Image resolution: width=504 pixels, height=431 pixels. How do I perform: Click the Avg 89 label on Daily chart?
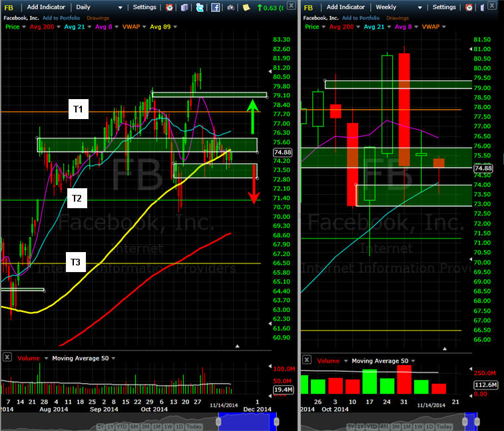click(x=160, y=27)
